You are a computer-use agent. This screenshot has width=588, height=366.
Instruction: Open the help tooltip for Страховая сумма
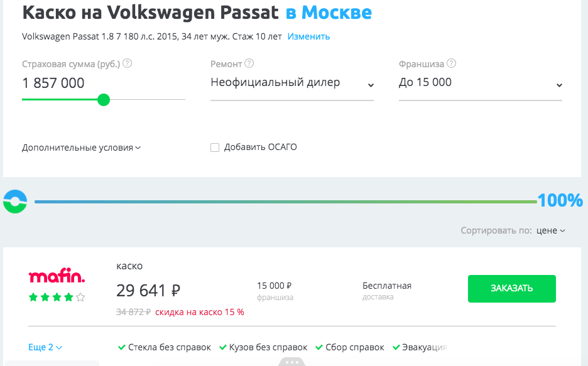click(x=128, y=63)
